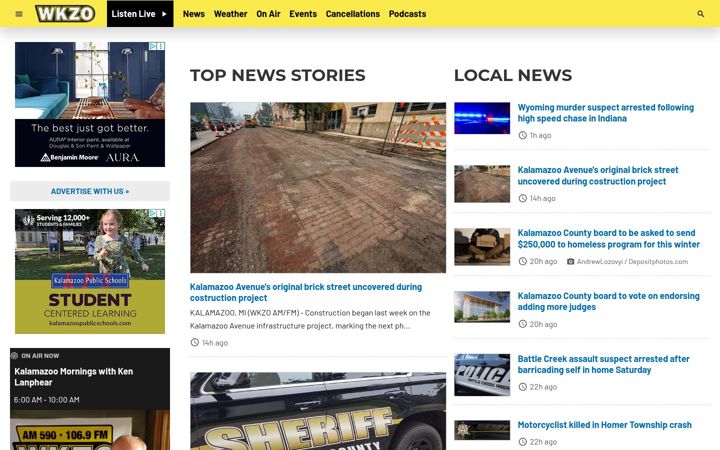This screenshot has width=720, height=450.
Task: Click the Local News heading
Action: (x=513, y=75)
